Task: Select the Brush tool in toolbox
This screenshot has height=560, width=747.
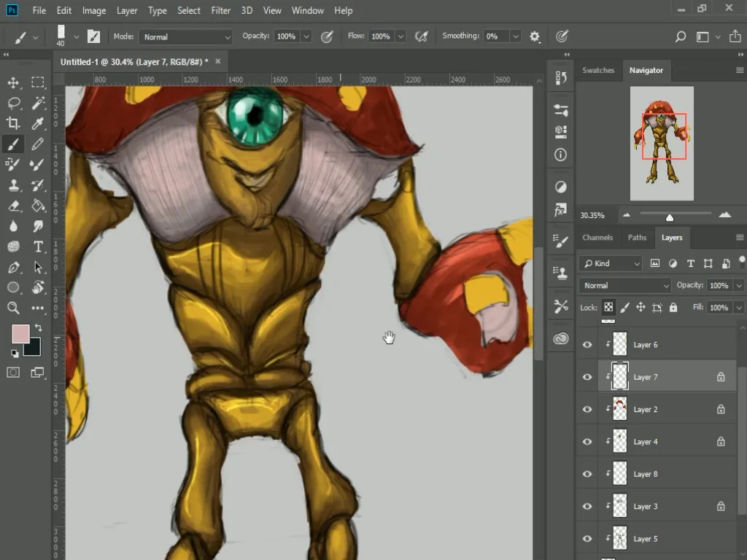Action: [13, 144]
